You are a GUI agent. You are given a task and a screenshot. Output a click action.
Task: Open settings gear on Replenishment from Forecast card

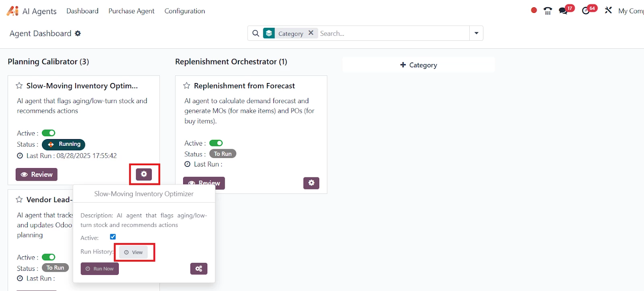(x=311, y=183)
